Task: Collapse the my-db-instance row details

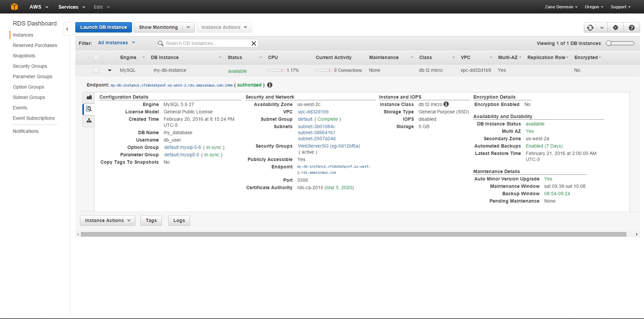Action: click(110, 70)
